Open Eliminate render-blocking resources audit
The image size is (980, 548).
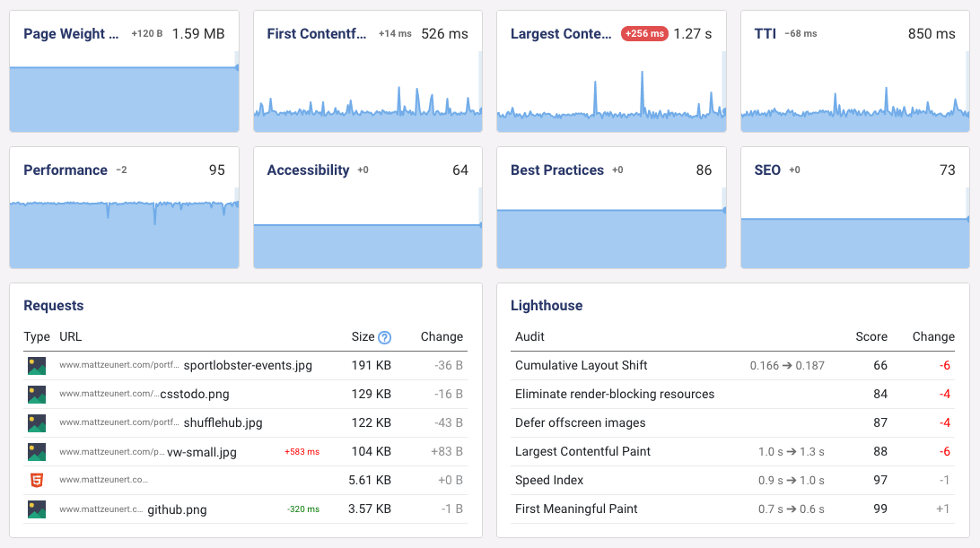coord(615,395)
